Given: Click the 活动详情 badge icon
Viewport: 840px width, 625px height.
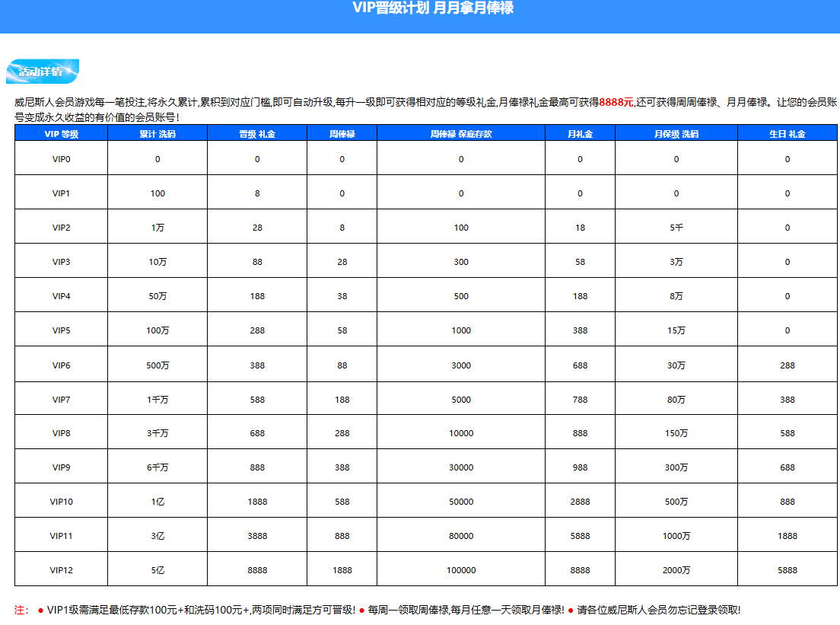Looking at the screenshot, I should (43, 72).
